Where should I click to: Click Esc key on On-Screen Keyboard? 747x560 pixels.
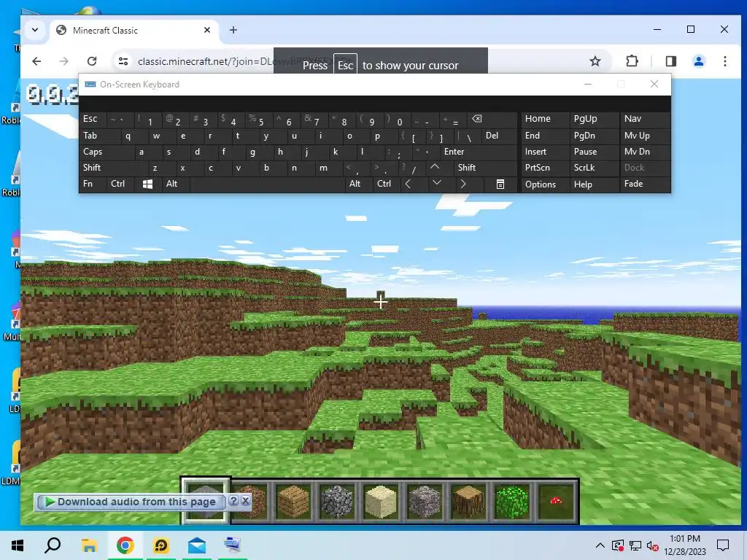pos(93,119)
